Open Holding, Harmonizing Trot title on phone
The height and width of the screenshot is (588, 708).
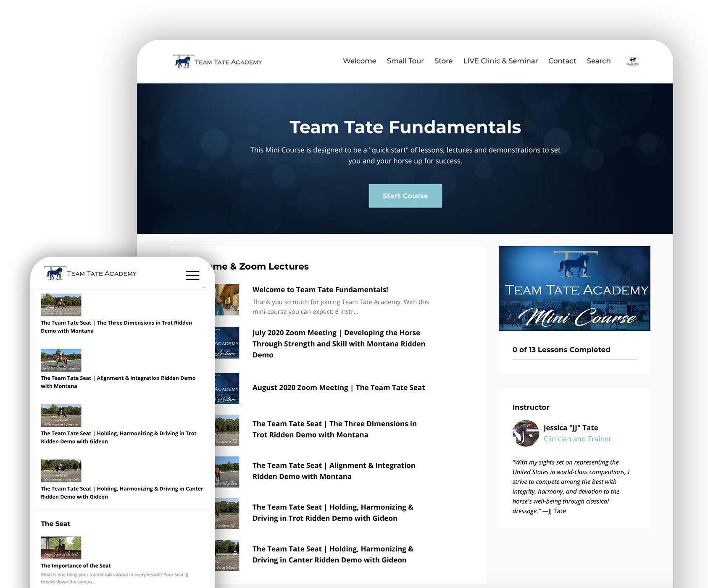pos(118,437)
